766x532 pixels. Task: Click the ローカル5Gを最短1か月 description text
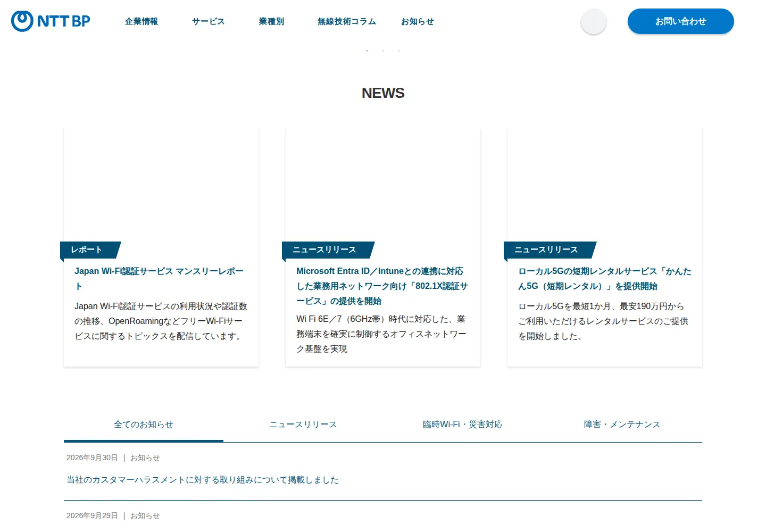[603, 321]
